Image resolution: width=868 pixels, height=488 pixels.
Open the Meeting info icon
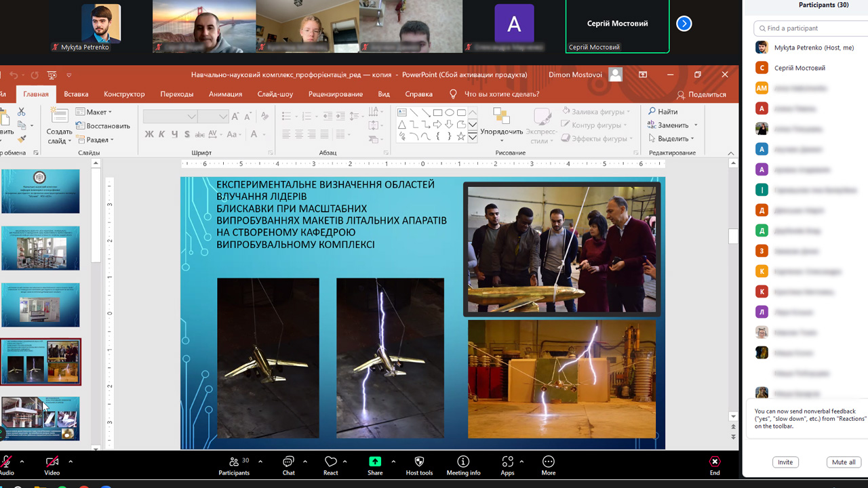coord(463,462)
